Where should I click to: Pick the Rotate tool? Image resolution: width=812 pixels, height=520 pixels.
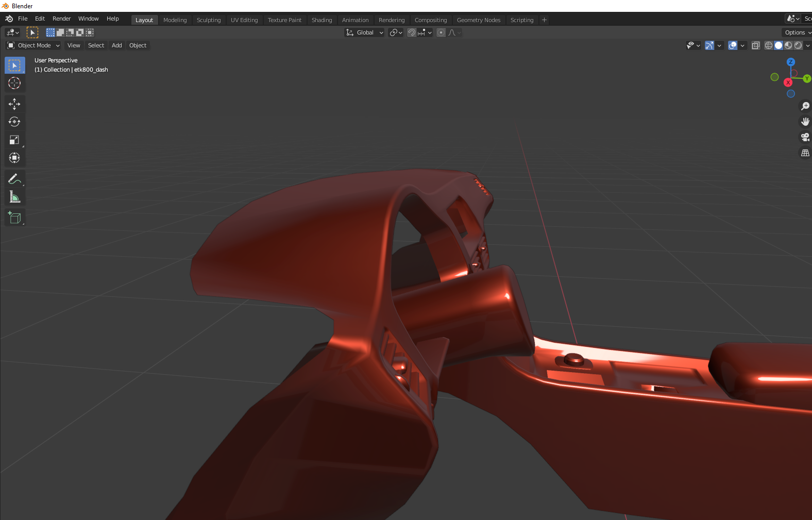(x=15, y=122)
